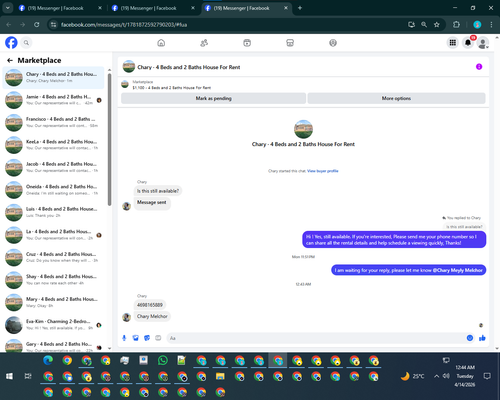Viewport: 500px width, 400px height.
Task: Open the Chrome extensions puzzle icon
Action: (x=456, y=24)
